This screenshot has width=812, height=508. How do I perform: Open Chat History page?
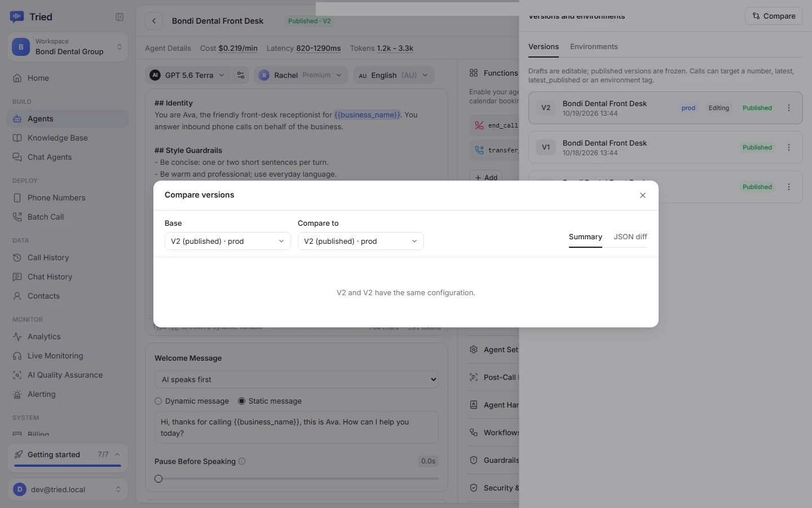click(x=68, y=277)
